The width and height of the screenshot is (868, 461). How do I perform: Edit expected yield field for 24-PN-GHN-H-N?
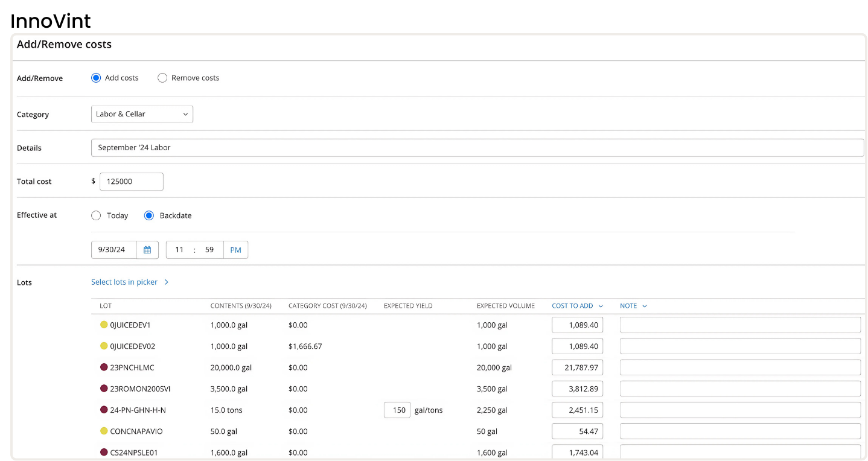point(397,410)
